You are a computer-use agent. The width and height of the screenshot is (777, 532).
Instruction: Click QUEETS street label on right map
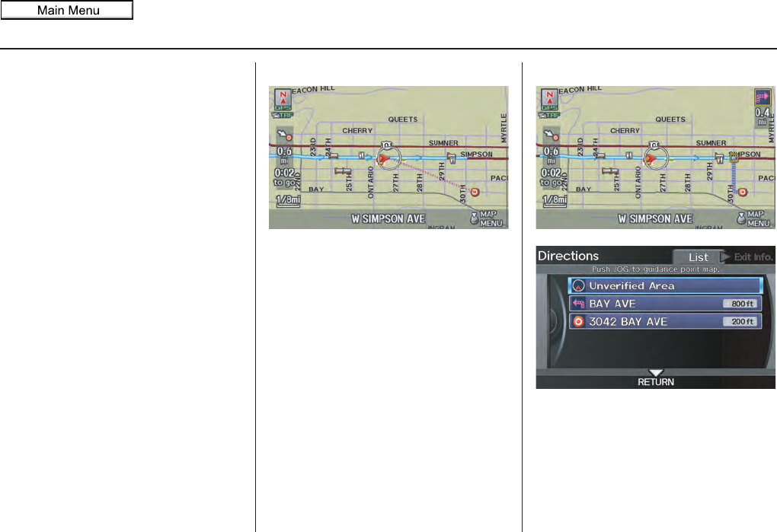670,119
